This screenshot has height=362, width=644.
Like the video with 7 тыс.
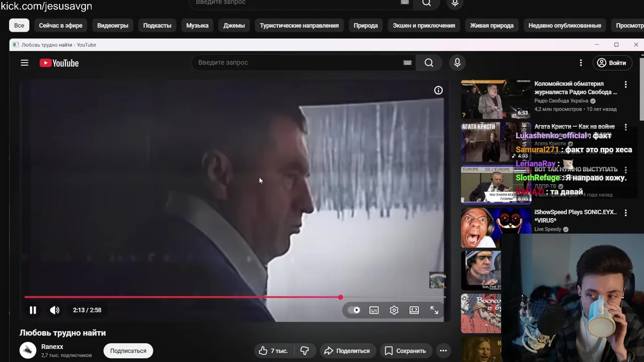click(x=273, y=351)
